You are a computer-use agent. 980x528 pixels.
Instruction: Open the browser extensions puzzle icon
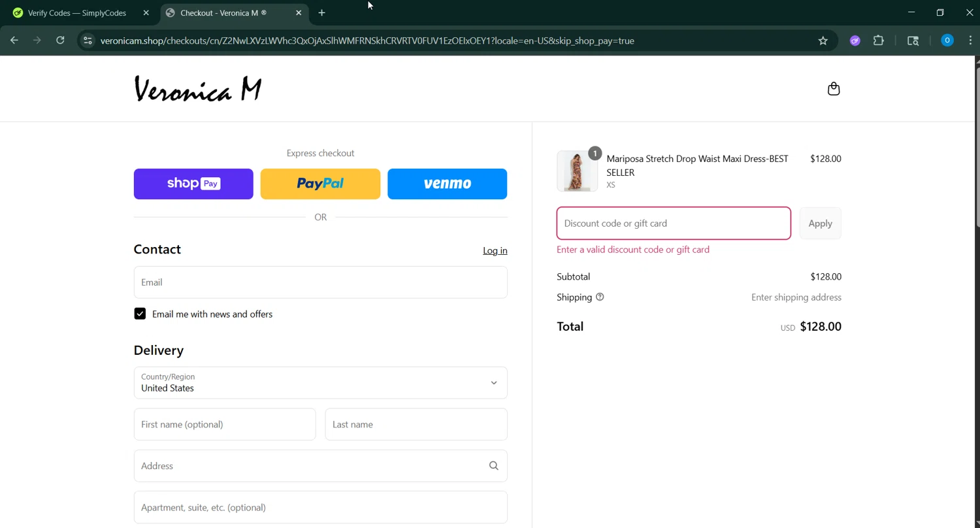879,41
